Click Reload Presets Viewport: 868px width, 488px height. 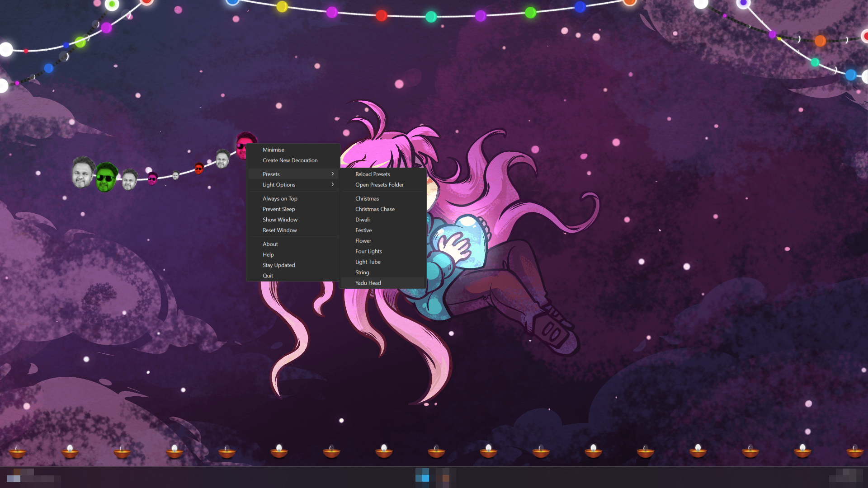click(373, 174)
